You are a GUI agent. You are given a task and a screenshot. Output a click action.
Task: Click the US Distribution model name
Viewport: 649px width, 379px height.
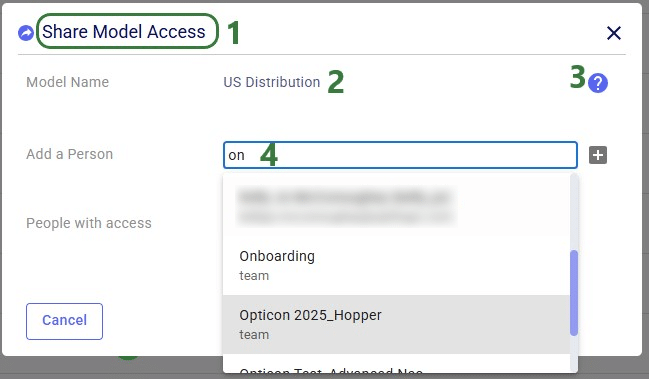click(272, 82)
